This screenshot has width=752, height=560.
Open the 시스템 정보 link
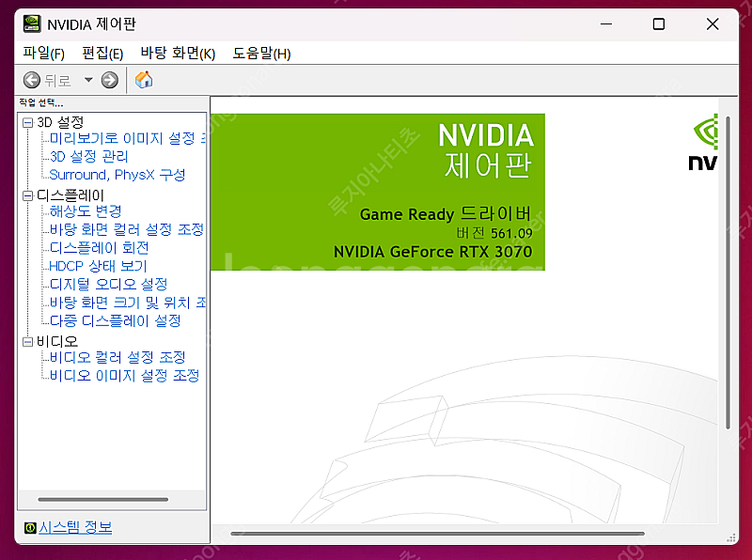click(75, 527)
